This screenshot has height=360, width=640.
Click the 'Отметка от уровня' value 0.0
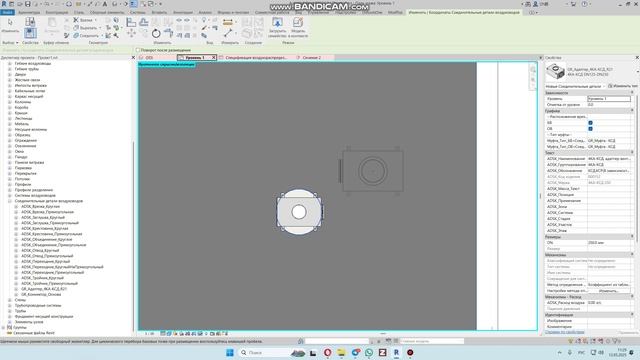[609, 104]
